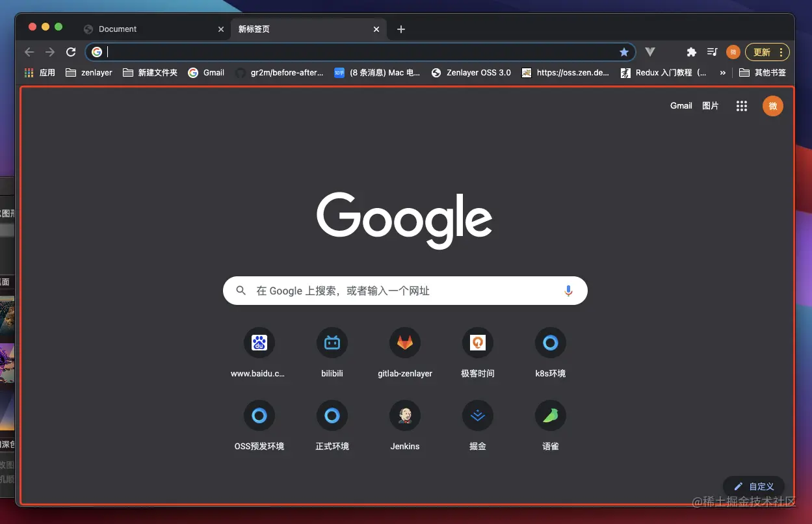Open the OSS预发环境 shortcut
Screen dimensions: 812x524
259,426
